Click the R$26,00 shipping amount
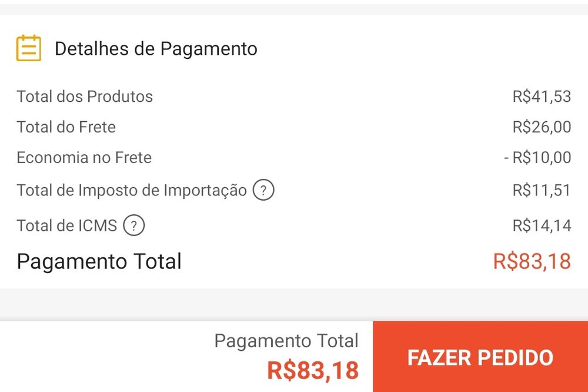 541,127
